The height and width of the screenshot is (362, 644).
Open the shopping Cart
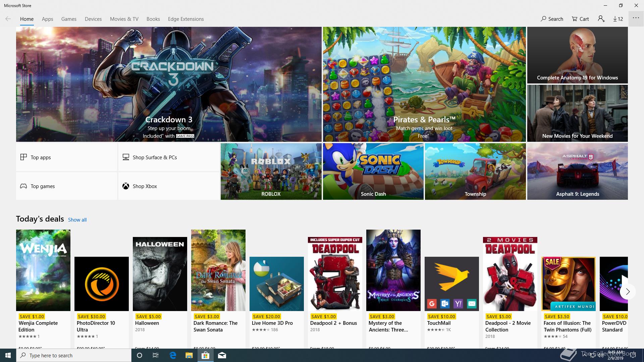tap(580, 19)
